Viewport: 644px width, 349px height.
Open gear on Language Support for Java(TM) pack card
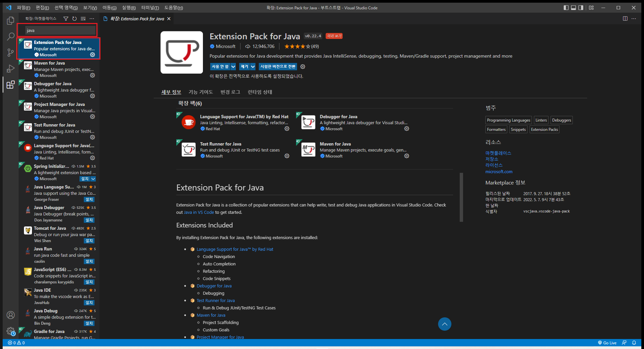(287, 129)
